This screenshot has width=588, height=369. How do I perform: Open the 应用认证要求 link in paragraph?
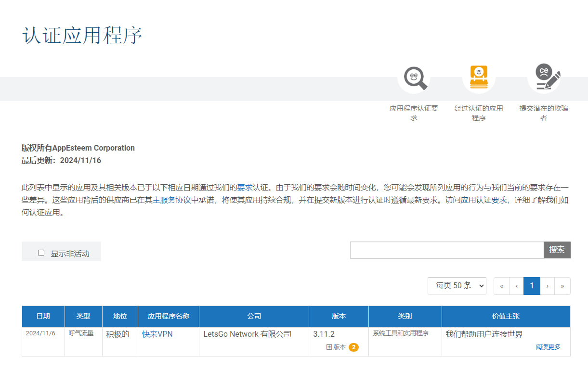(x=483, y=200)
